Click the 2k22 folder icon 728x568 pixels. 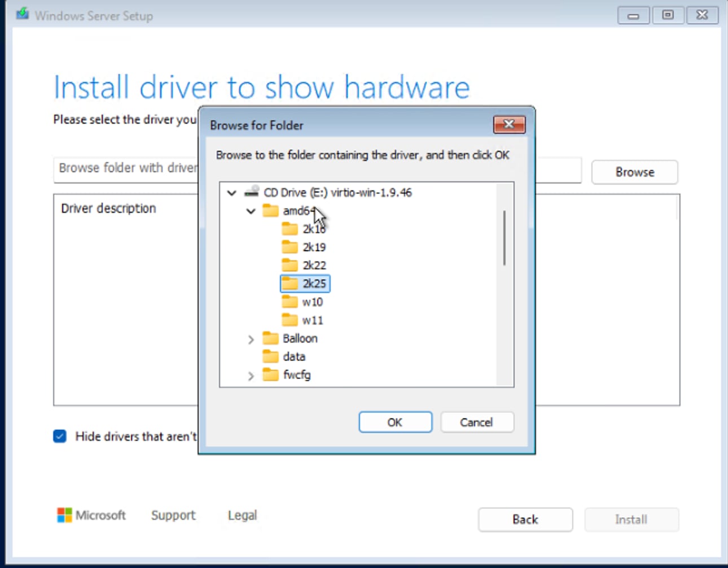click(290, 265)
